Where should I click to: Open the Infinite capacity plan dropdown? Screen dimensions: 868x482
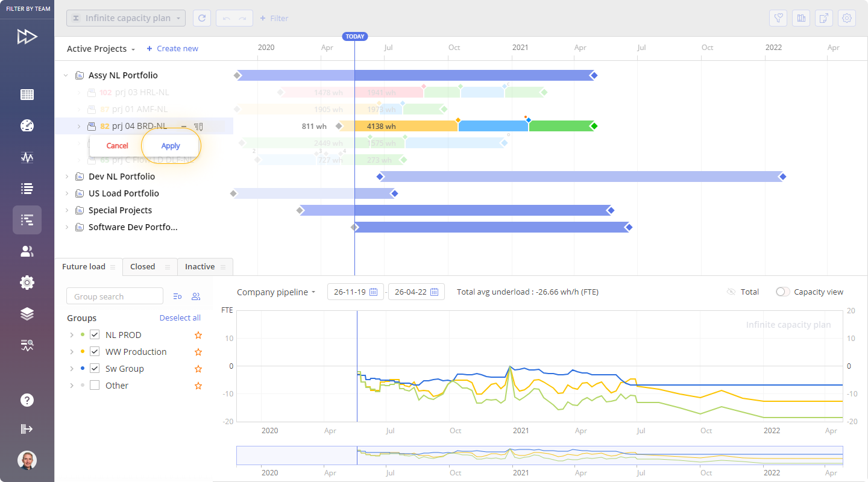point(126,18)
